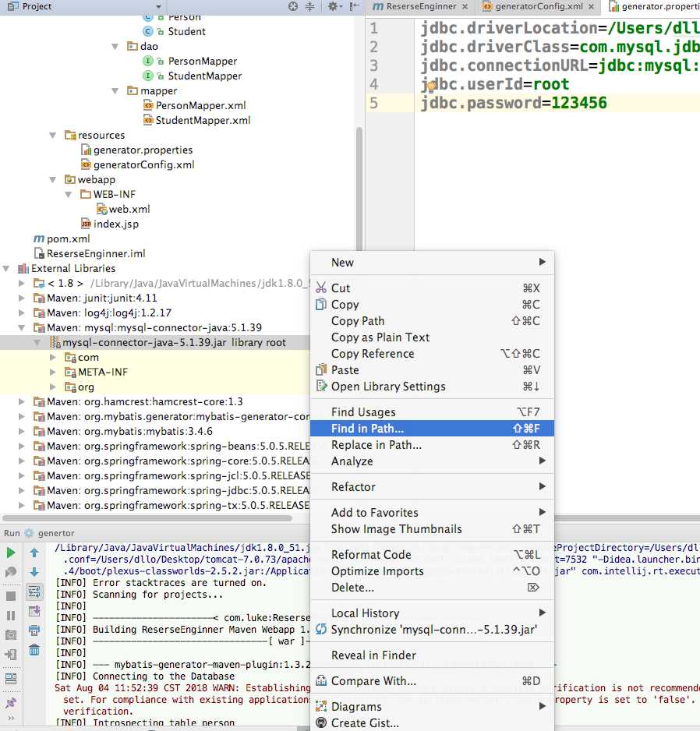This screenshot has height=731, width=700.
Task: Choose Reformat Code menu item
Action: (432, 555)
